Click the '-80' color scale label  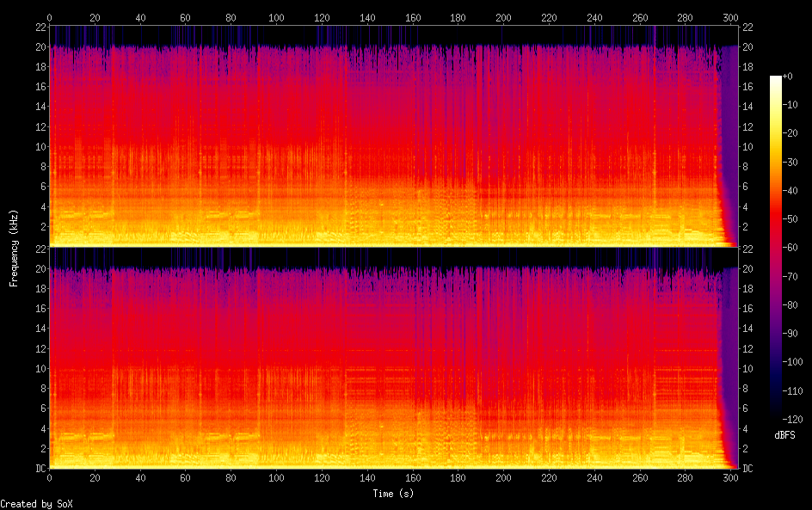click(x=790, y=305)
